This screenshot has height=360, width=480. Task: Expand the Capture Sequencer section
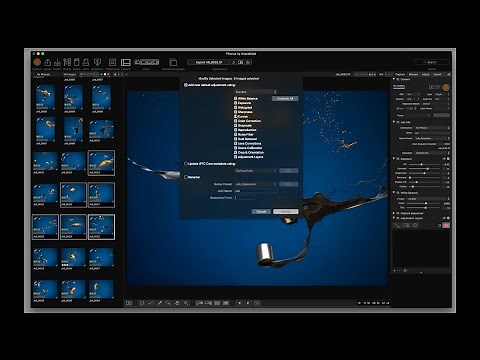point(394,213)
